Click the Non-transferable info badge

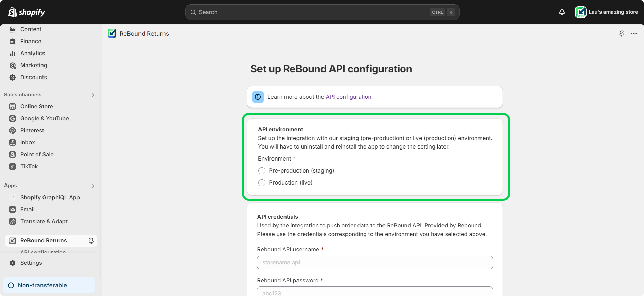pyautogui.click(x=49, y=285)
